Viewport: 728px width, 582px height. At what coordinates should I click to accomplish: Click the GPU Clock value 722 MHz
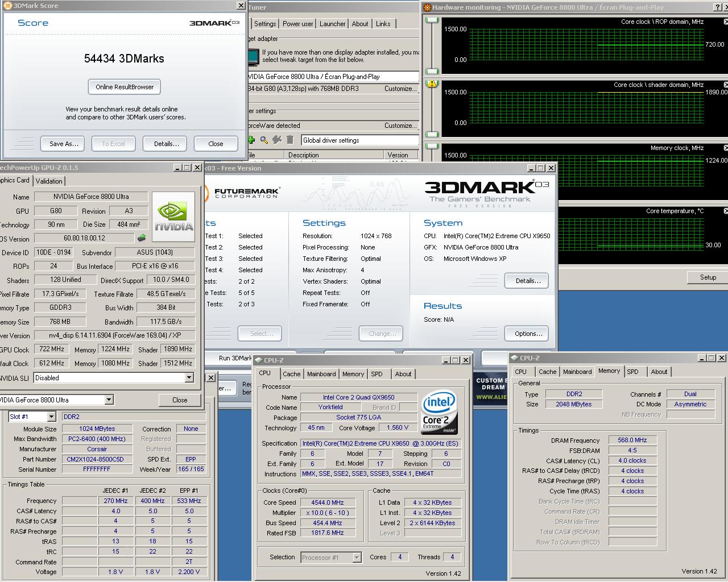(52, 349)
